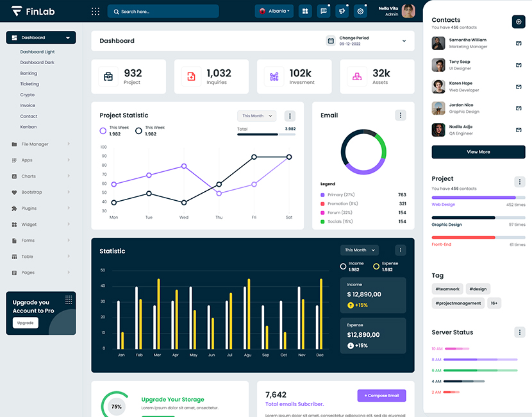
Task: Open three-dot menu on Server Status
Action: (x=519, y=332)
